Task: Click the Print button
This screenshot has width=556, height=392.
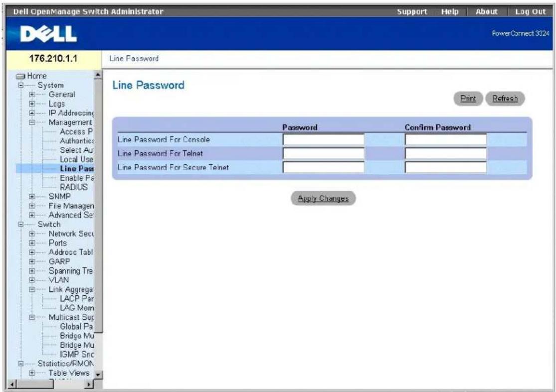Action: [468, 99]
